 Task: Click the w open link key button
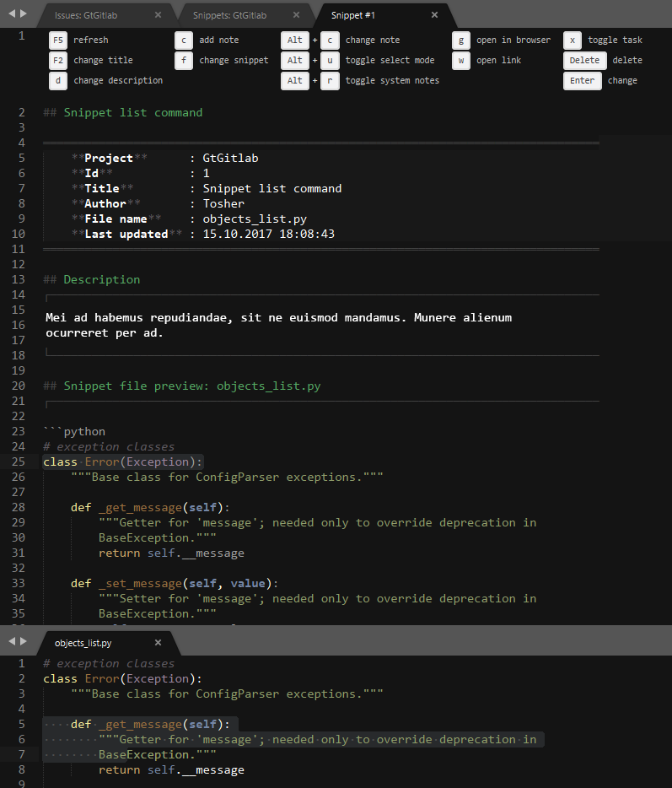click(x=461, y=60)
